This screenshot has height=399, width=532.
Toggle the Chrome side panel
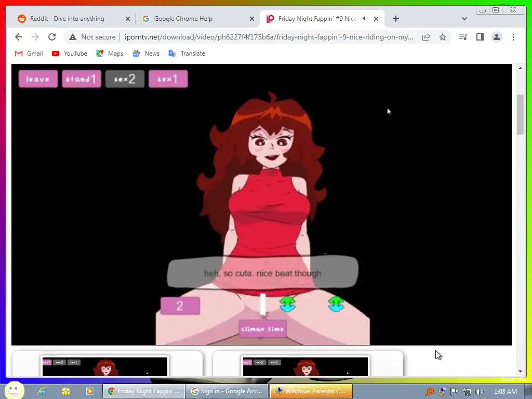(480, 37)
